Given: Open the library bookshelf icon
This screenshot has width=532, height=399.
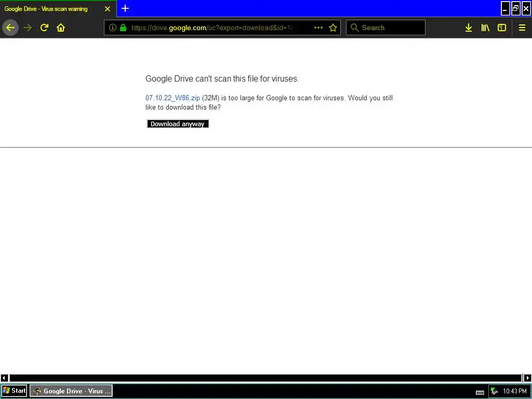Looking at the screenshot, I should click(485, 28).
